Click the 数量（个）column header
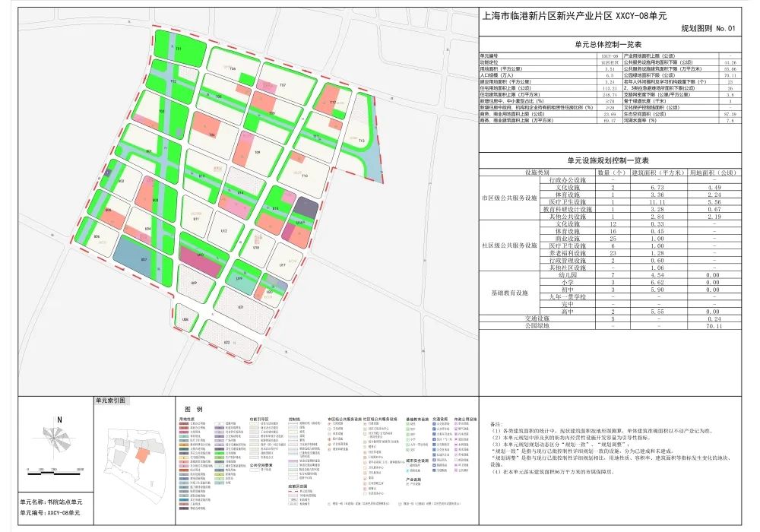This screenshot has width=760, height=532. click(612, 173)
